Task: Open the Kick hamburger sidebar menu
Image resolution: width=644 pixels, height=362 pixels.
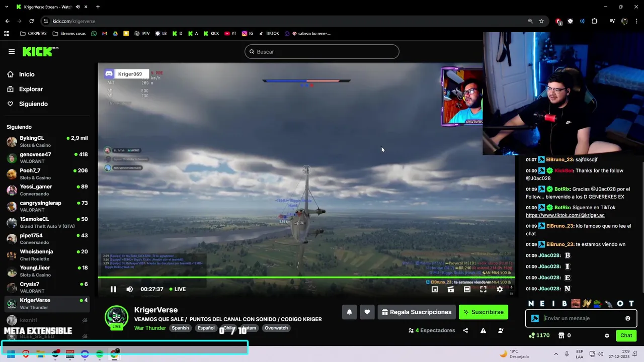Action: tap(12, 52)
